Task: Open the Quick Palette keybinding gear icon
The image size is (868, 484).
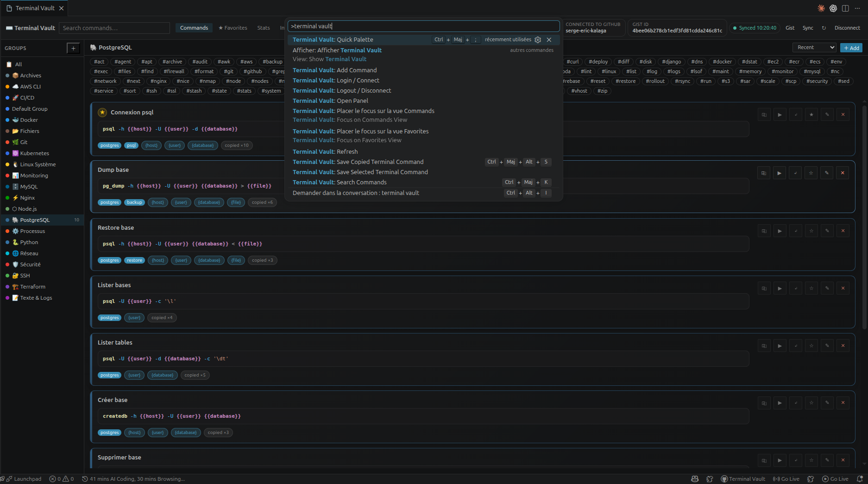Action: pos(538,40)
